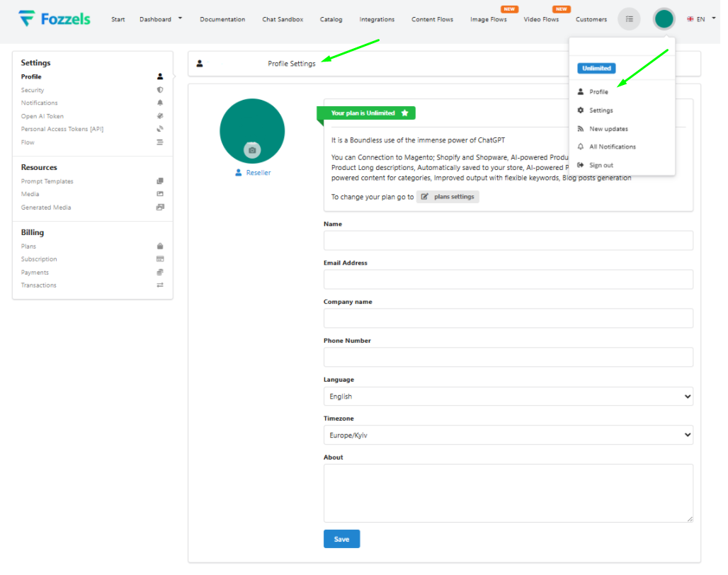The width and height of the screenshot is (728, 575).
Task: Open Documentation in top navigation
Action: 222,20
